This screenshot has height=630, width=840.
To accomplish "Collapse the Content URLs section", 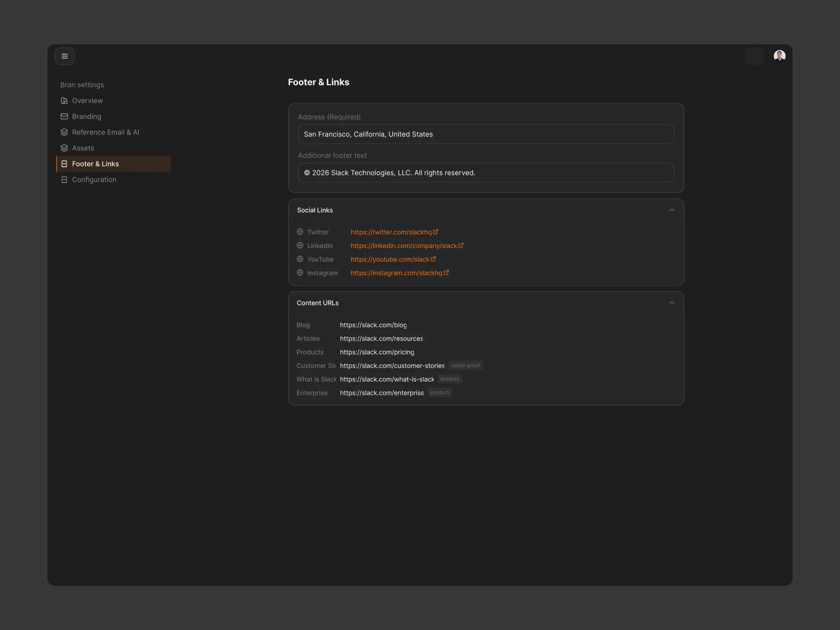I will (x=672, y=303).
